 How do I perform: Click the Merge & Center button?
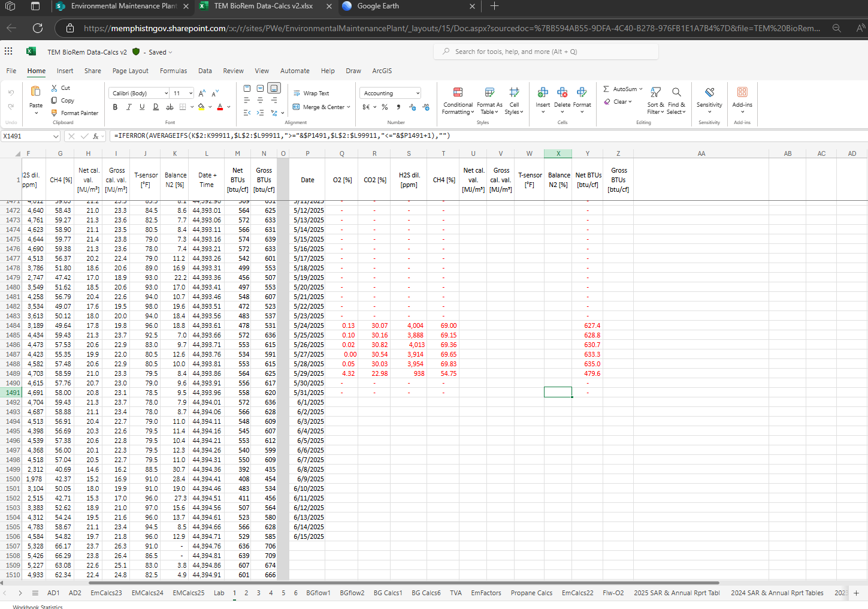click(319, 107)
